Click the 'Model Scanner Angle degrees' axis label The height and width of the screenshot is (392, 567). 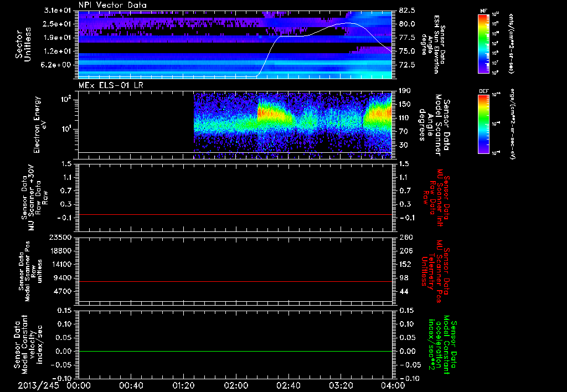[434, 125]
